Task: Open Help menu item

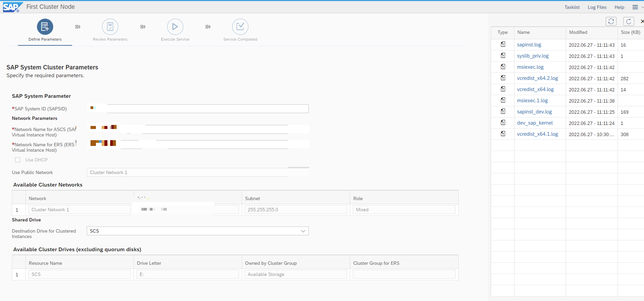Action: pos(619,7)
